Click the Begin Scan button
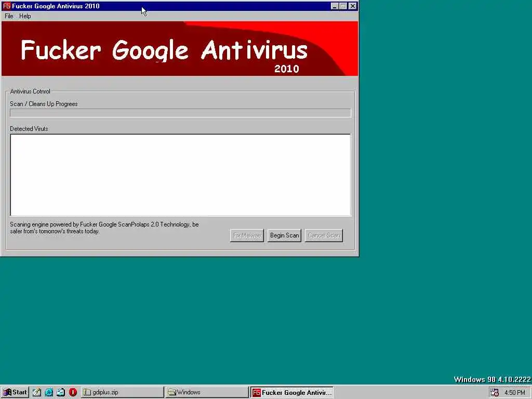Screen dimensions: 532x399 [x=284, y=235]
